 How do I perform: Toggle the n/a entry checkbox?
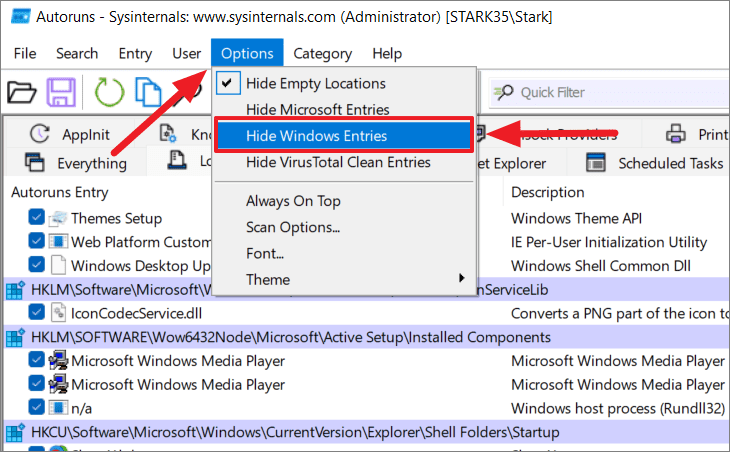[x=36, y=407]
